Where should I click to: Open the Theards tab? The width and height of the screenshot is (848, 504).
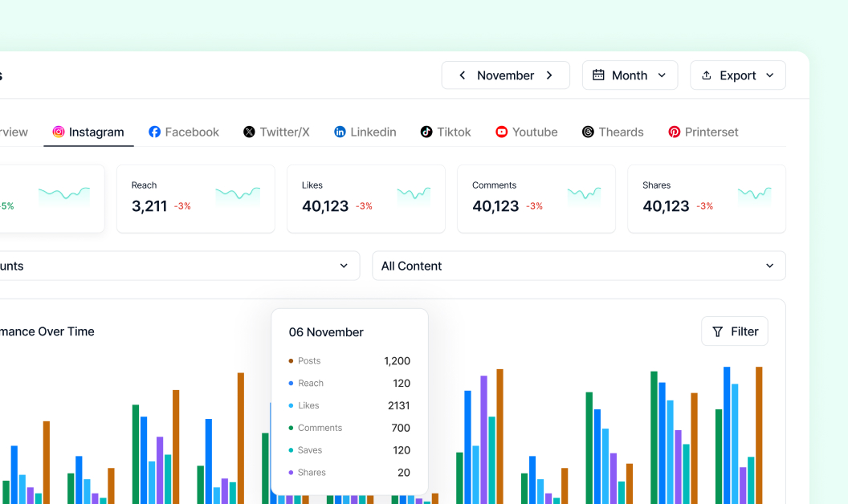pos(613,132)
